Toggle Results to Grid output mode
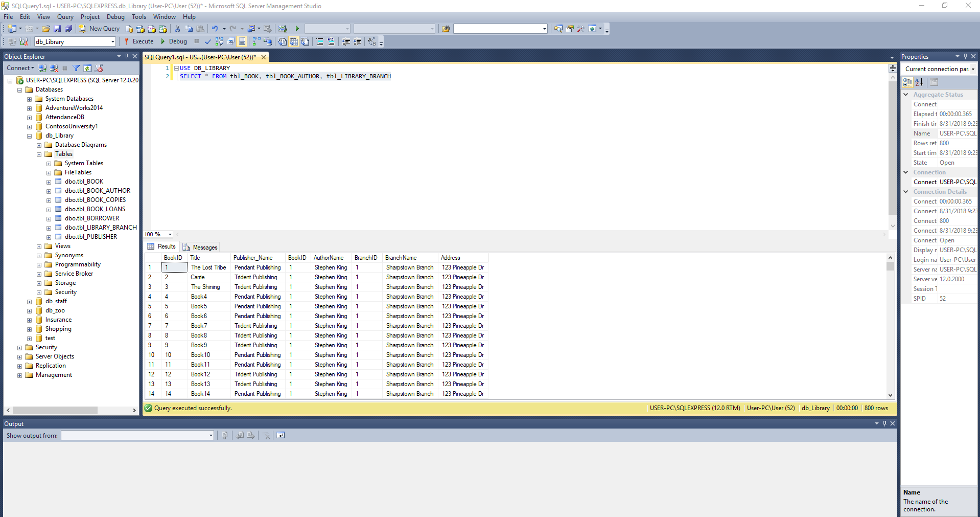This screenshot has width=980, height=517. [294, 41]
